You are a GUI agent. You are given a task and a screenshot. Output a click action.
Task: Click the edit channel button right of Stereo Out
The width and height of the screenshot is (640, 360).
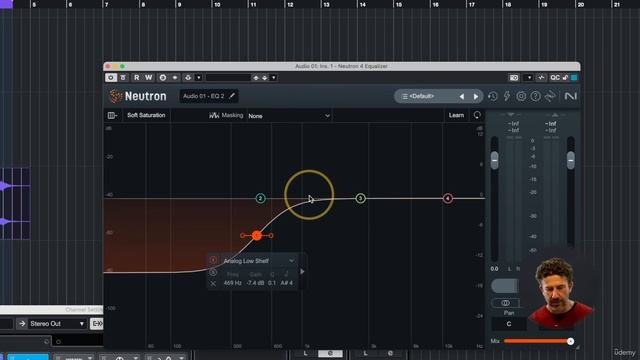(x=97, y=324)
